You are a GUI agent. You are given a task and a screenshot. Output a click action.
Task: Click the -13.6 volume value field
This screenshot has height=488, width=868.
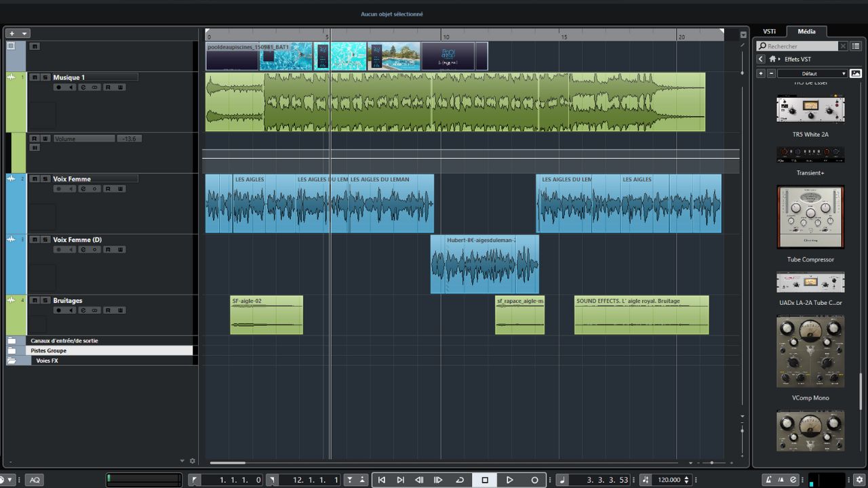(x=128, y=138)
